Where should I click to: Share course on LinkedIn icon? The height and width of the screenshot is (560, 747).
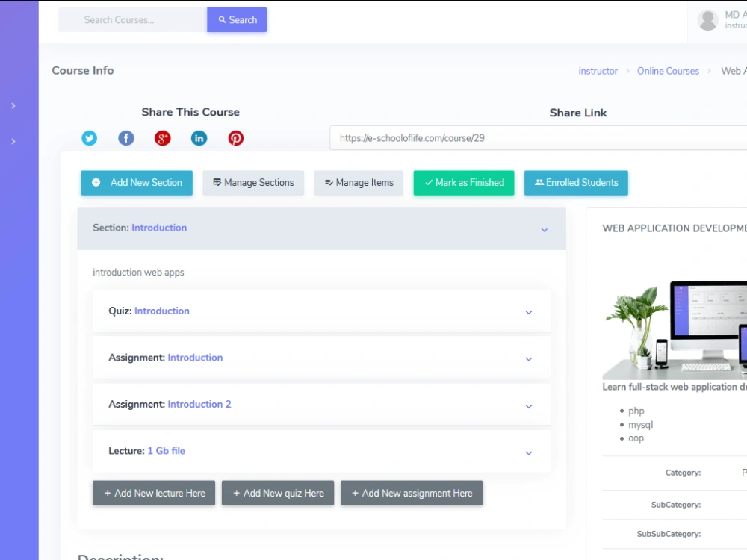[x=199, y=138]
